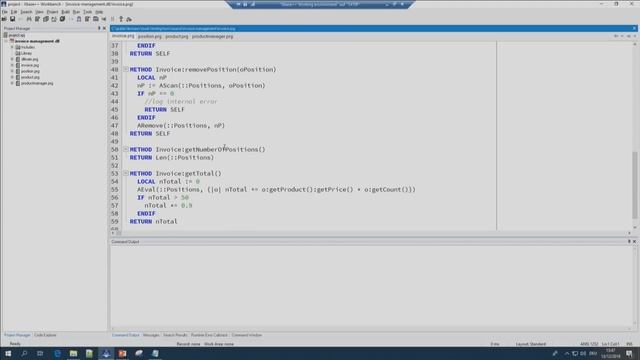Click the Xbase++ Workbench taskbar icon
The width and height of the screenshot is (640, 360).
106,353
